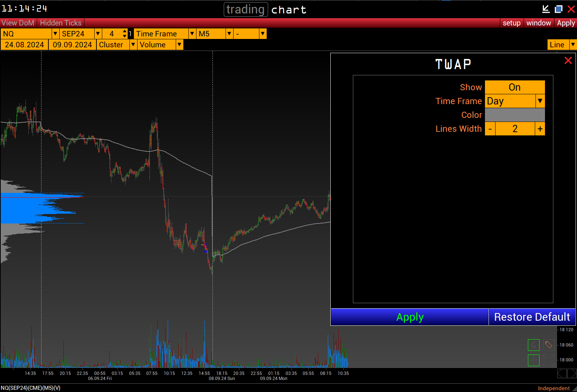Click the minimize-to-corner arrow icon
The width and height of the screenshot is (577, 392).
pos(546,9)
